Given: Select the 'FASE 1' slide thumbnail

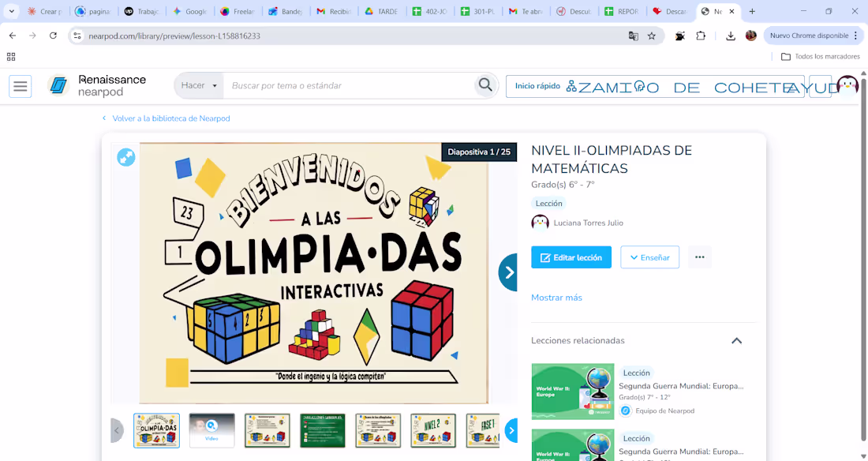Looking at the screenshot, I should click(483, 430).
